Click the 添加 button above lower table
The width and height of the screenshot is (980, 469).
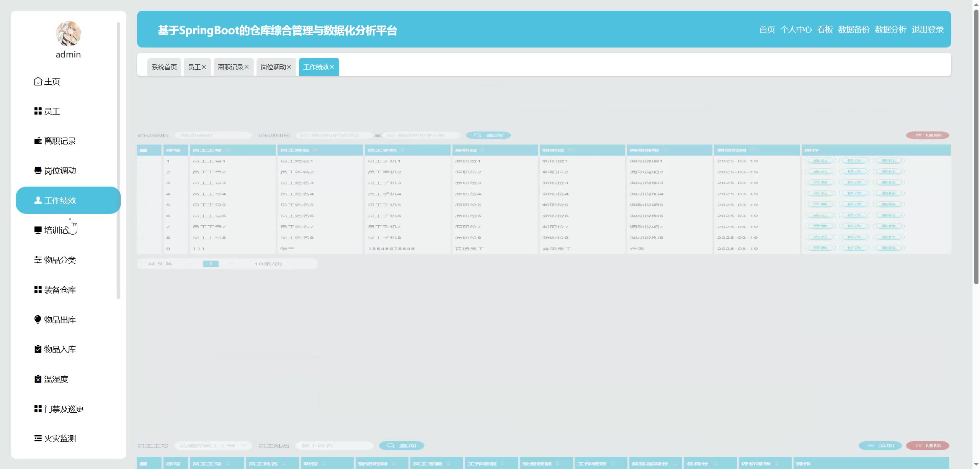(880, 446)
